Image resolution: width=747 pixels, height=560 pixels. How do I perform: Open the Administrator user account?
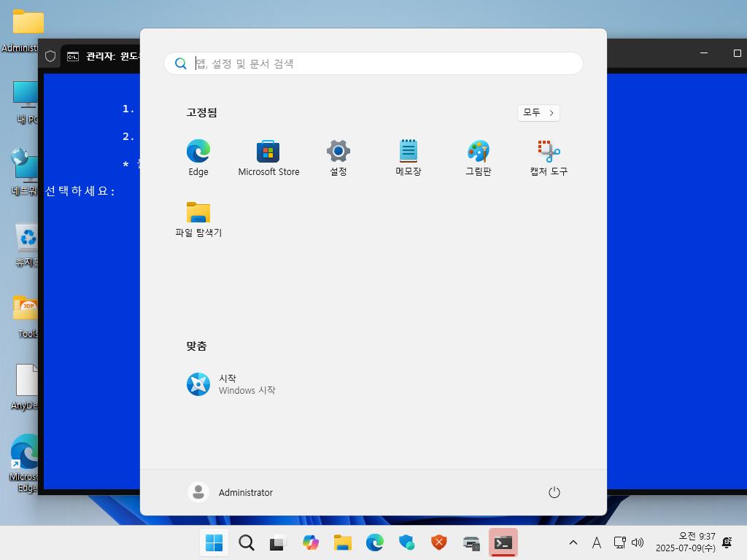[231, 492]
